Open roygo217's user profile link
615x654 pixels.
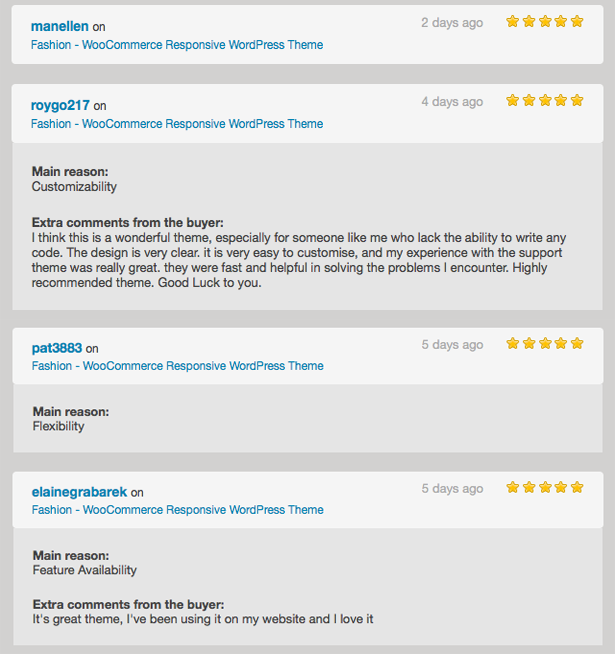pos(60,105)
